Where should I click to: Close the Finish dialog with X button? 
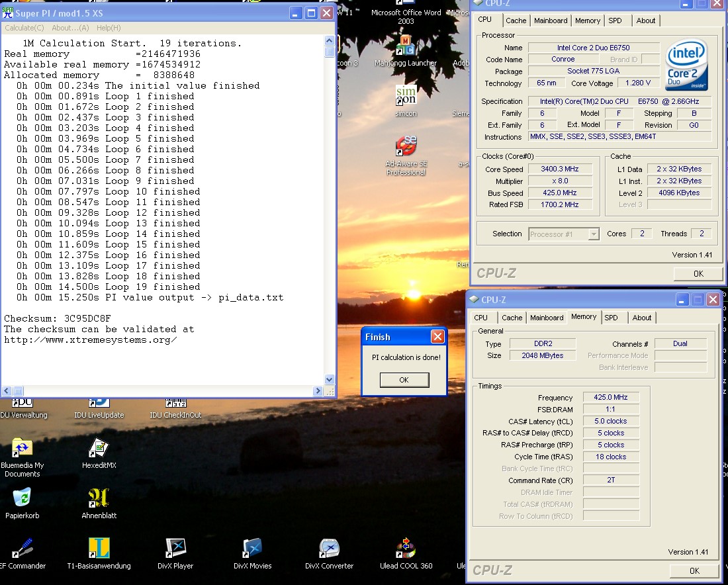437,337
